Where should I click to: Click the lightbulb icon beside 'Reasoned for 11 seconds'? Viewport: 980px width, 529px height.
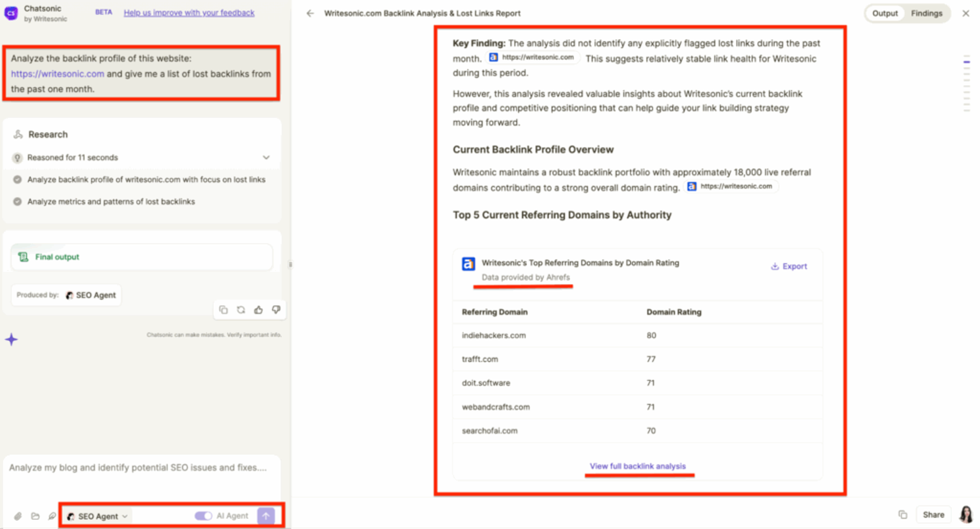pos(17,158)
